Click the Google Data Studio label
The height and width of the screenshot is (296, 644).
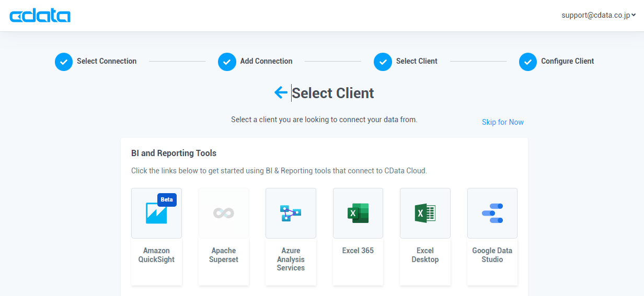(492, 255)
